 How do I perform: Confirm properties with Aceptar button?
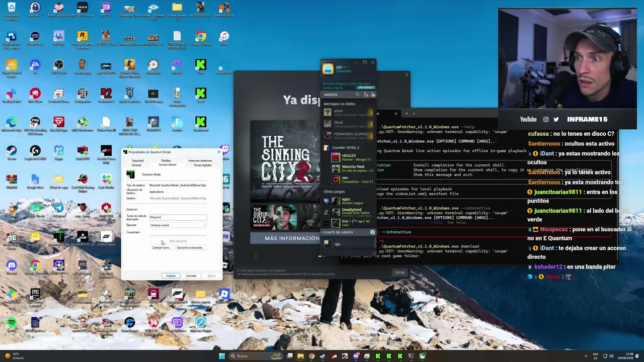click(171, 276)
